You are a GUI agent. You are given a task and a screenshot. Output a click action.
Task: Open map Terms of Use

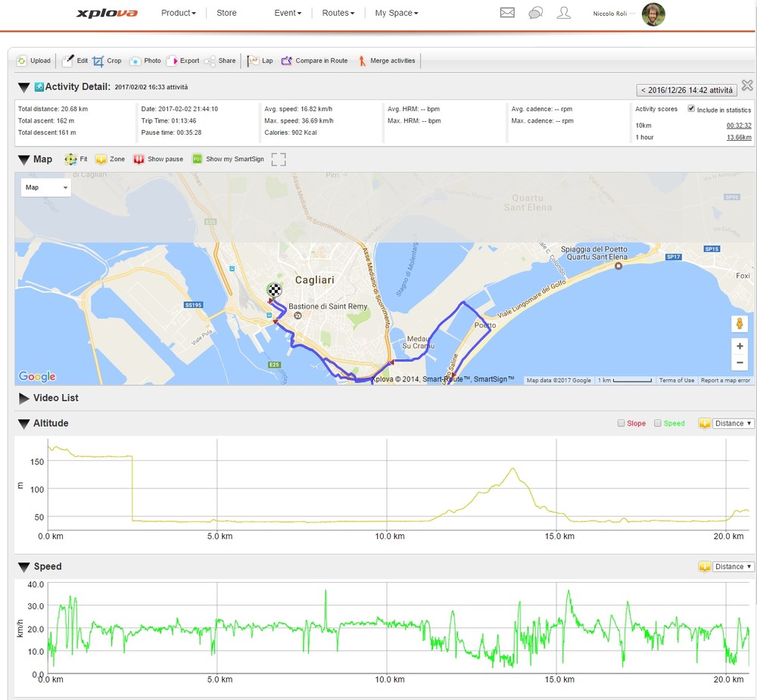tap(676, 381)
